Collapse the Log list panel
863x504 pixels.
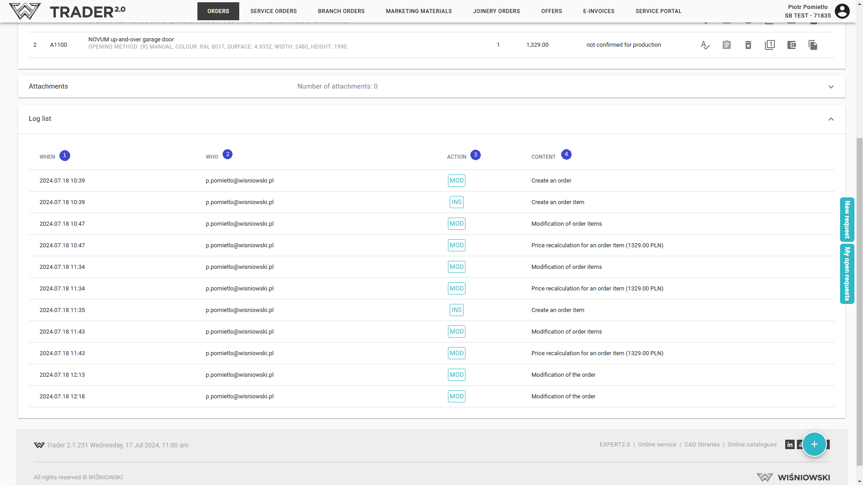pos(831,119)
